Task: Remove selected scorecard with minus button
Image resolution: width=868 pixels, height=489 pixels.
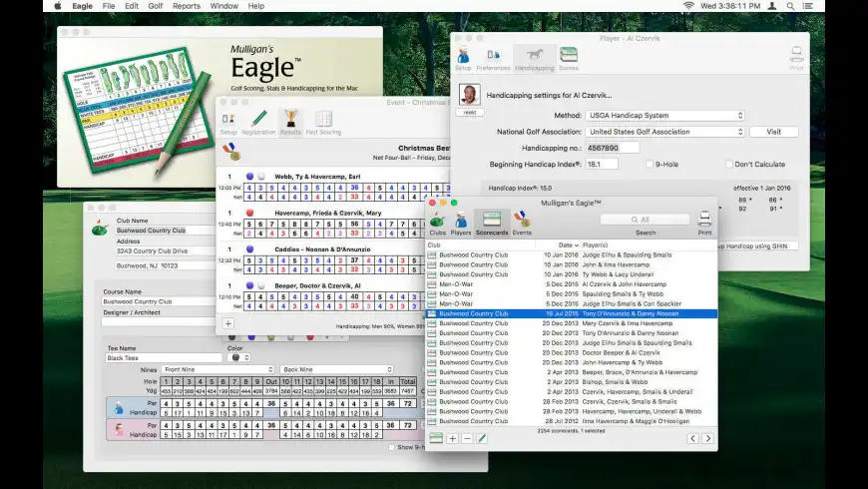Action: click(467, 438)
